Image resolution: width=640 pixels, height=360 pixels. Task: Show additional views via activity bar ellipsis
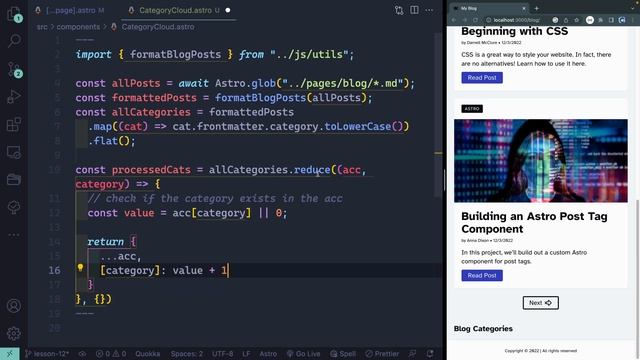click(x=14, y=235)
